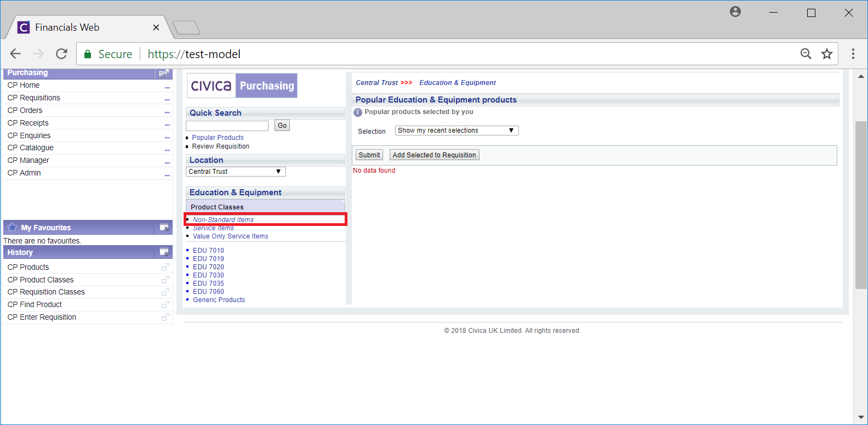This screenshot has height=425, width=868.
Task: Click the Civica Purchasing logo
Action: [242, 86]
